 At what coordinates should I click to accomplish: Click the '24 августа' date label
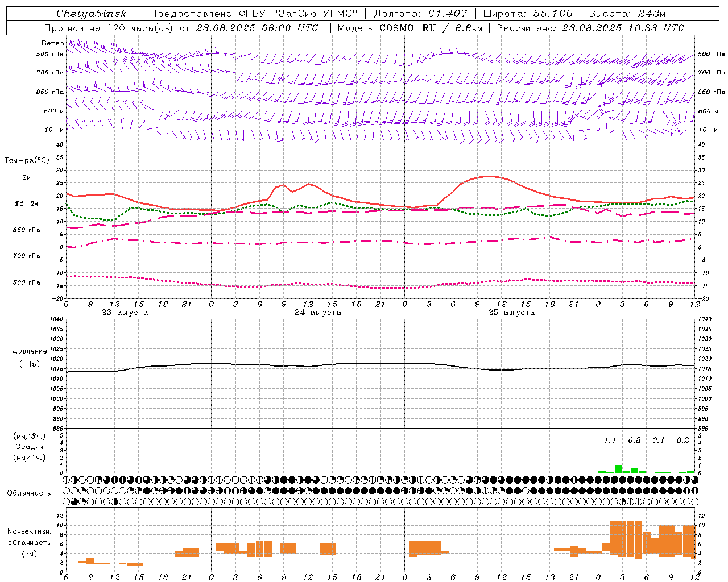click(x=318, y=313)
